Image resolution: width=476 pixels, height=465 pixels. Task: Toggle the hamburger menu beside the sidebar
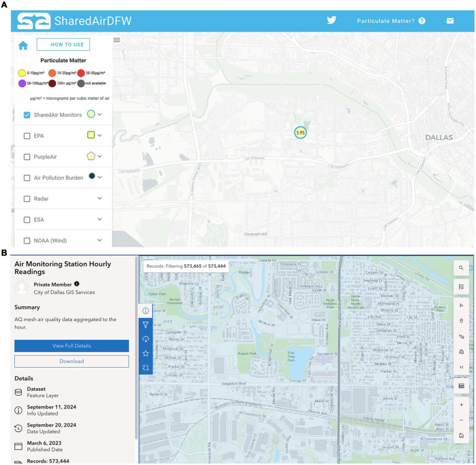117,40
